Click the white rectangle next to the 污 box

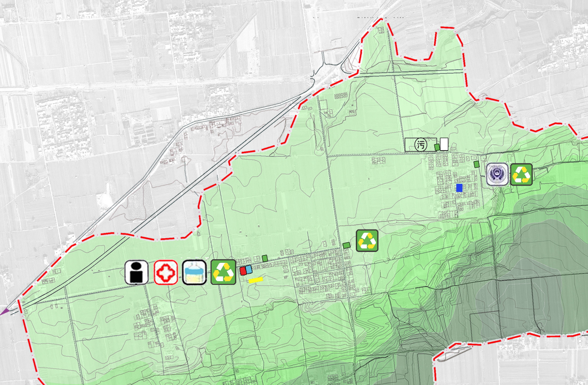[444, 144]
